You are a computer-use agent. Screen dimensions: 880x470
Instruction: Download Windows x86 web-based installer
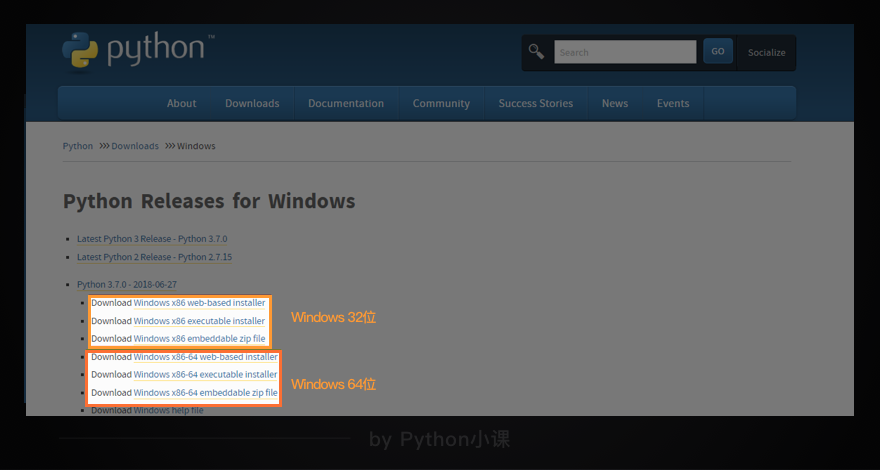(x=199, y=303)
